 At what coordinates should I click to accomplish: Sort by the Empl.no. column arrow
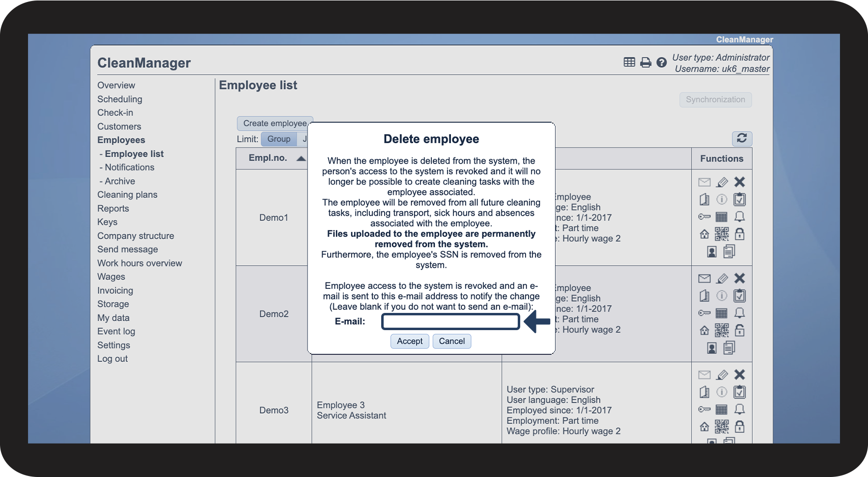(301, 158)
